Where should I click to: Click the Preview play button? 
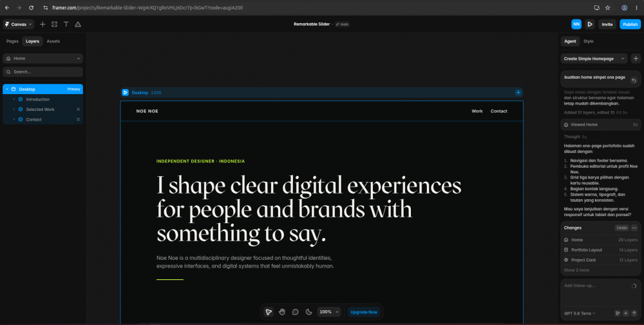(x=590, y=25)
